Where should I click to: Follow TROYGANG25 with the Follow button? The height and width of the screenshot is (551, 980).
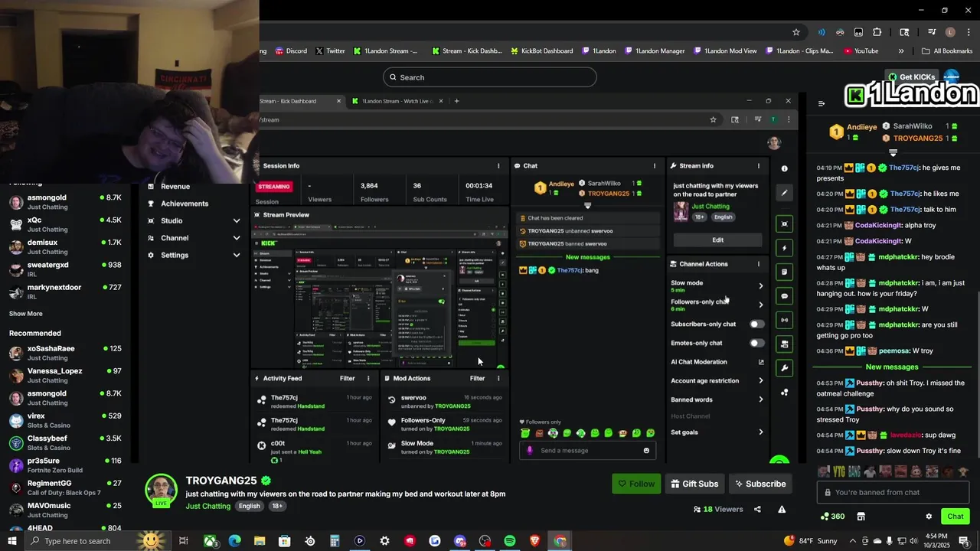coord(636,484)
